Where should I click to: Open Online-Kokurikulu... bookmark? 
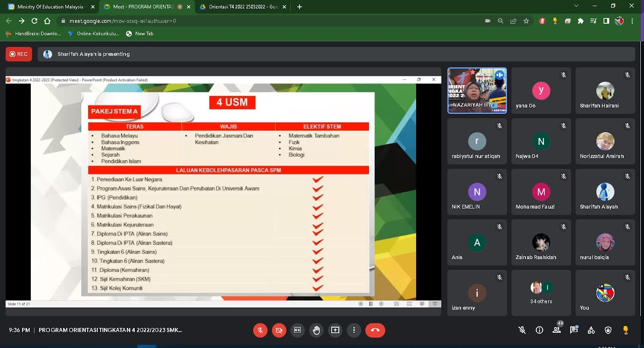93,34
